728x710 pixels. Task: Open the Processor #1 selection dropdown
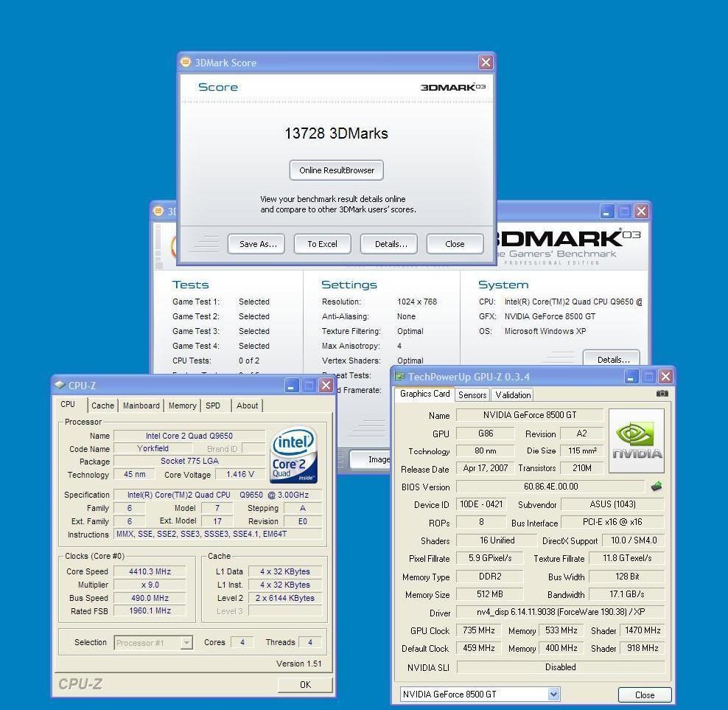pyautogui.click(x=186, y=643)
